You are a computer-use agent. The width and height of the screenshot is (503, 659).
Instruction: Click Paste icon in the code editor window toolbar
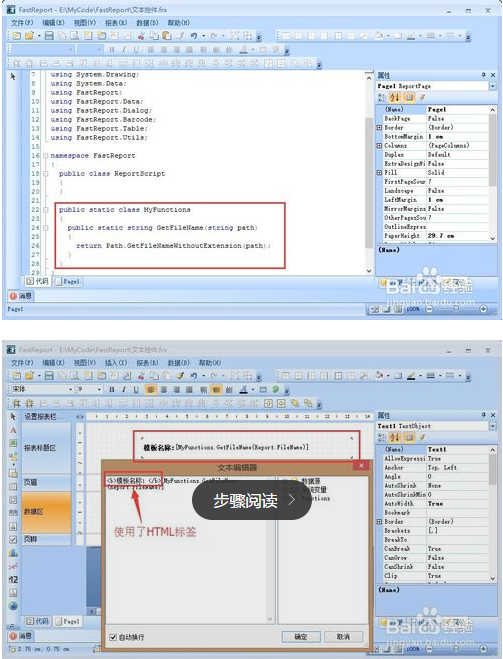(167, 36)
